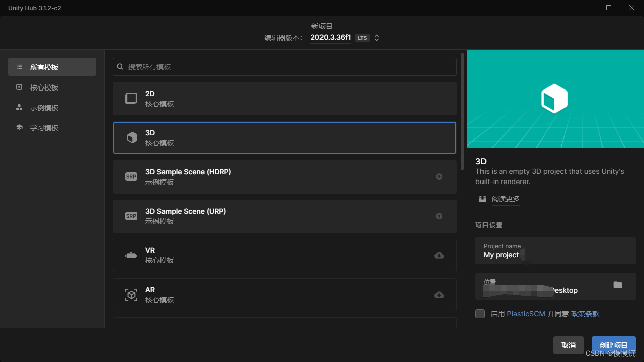Click the 取消 button
The height and width of the screenshot is (362, 644).
click(x=569, y=345)
